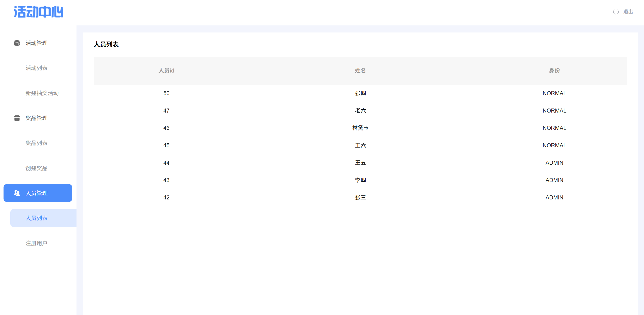Click the 人员id column header
644x315 pixels.
[x=166, y=71]
